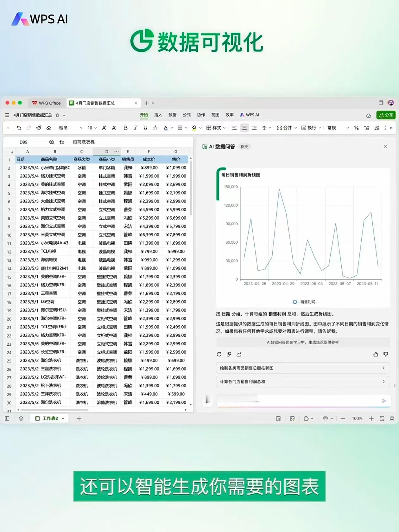The image size is (399, 532).
Task: Open font color dropdown arrow
Action: pos(172,128)
